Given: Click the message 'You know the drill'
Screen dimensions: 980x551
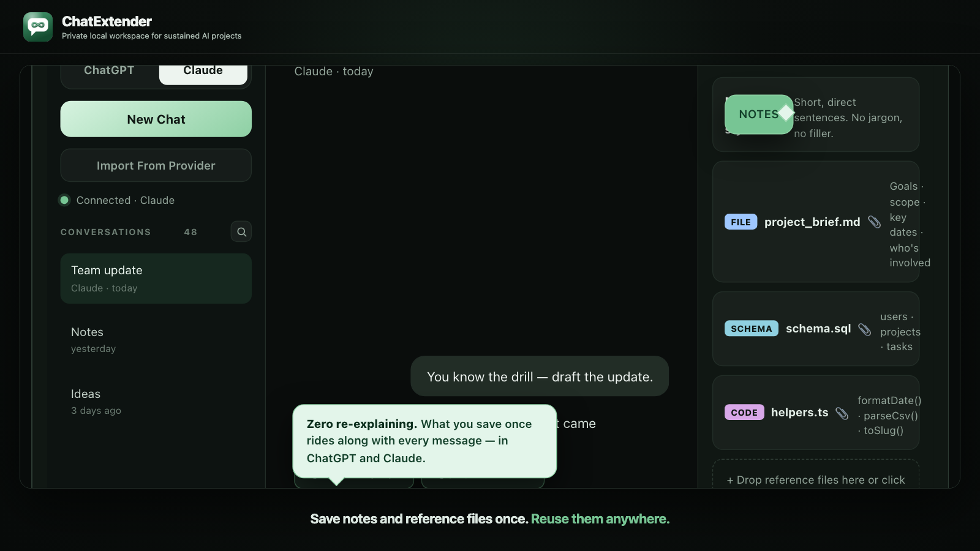Looking at the screenshot, I should 540,377.
